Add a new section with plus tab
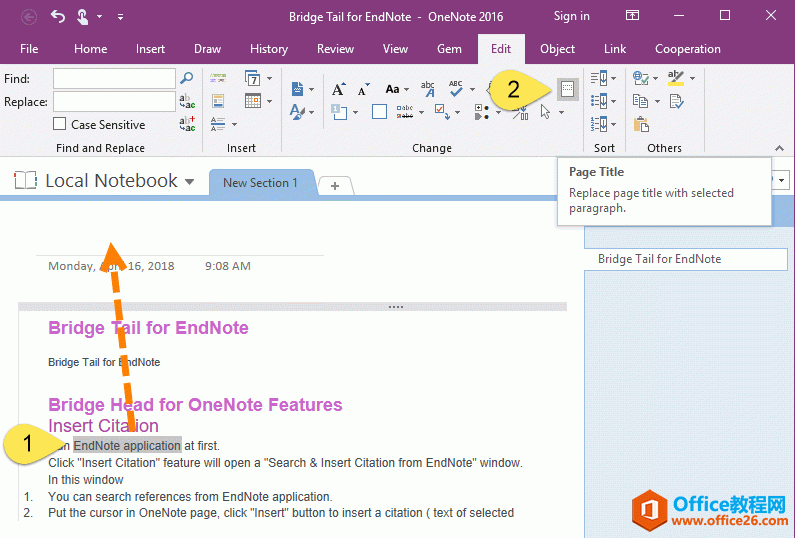795x538 pixels. [335, 185]
